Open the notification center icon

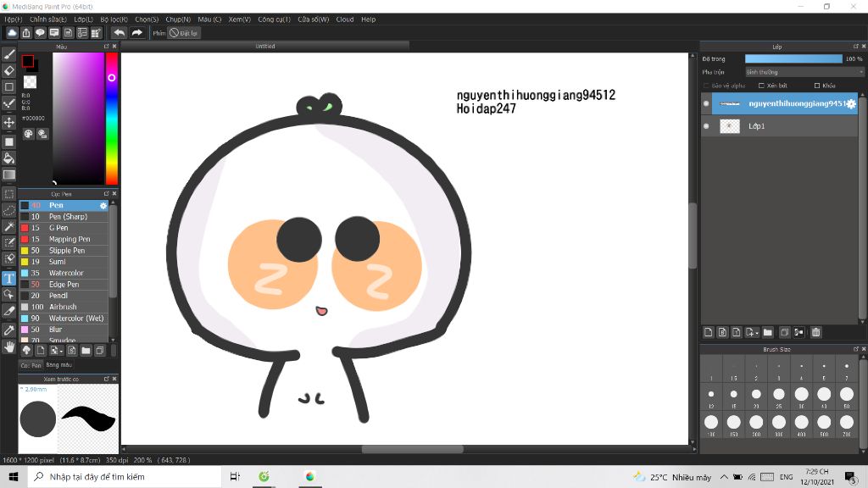(851, 476)
